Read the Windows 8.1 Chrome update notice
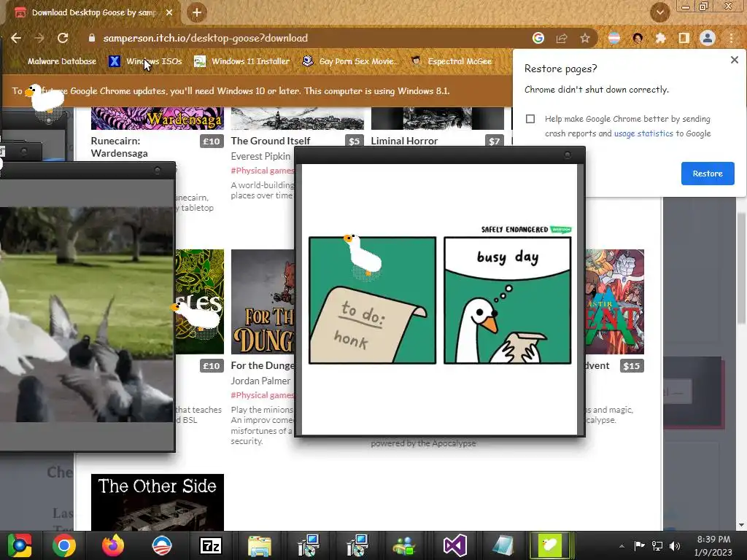The image size is (747, 560). (231, 91)
